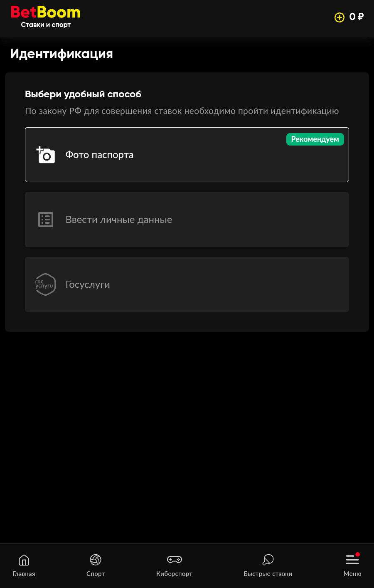
Task: Click the green Рекомендуем badge
Action: (x=315, y=139)
